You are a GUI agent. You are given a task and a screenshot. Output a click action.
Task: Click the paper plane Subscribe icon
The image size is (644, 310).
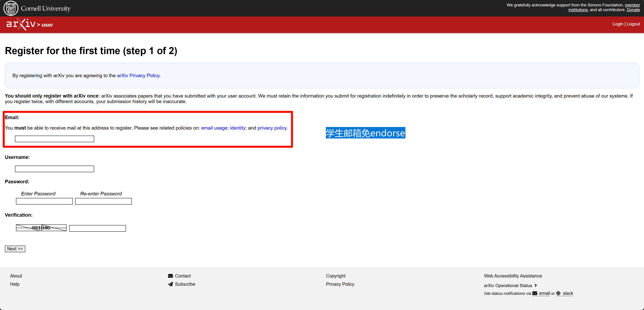[170, 284]
